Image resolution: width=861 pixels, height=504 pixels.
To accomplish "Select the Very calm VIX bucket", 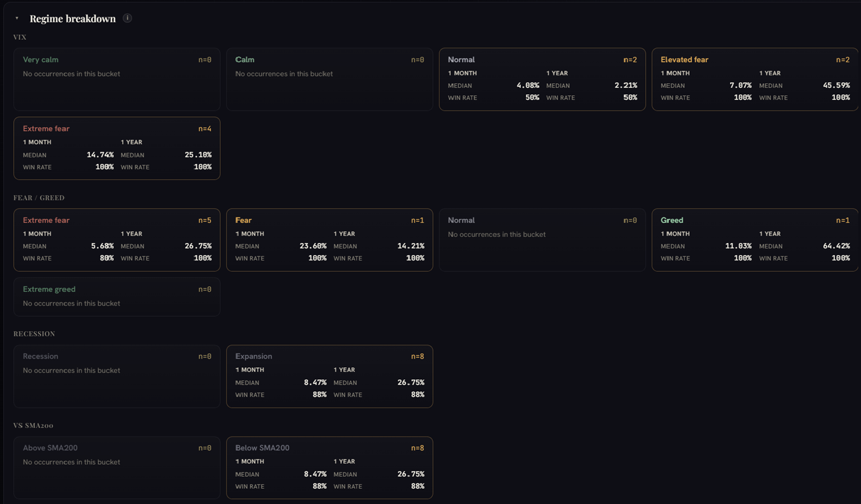I will (x=117, y=80).
